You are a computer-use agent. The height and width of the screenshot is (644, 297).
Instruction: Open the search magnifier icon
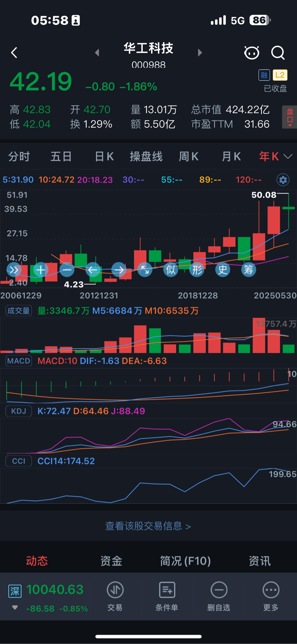[278, 53]
